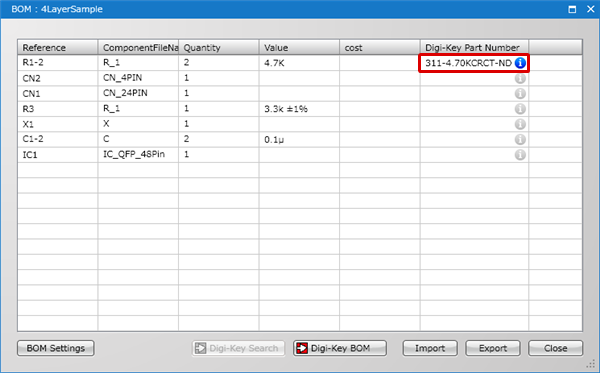Select the R1-2 reference cell

coord(58,63)
